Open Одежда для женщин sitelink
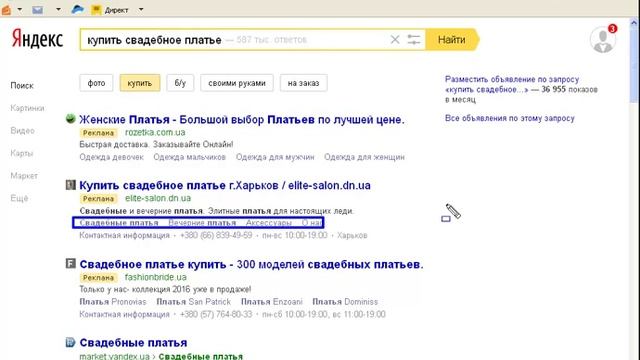The image size is (640, 360). point(364,157)
